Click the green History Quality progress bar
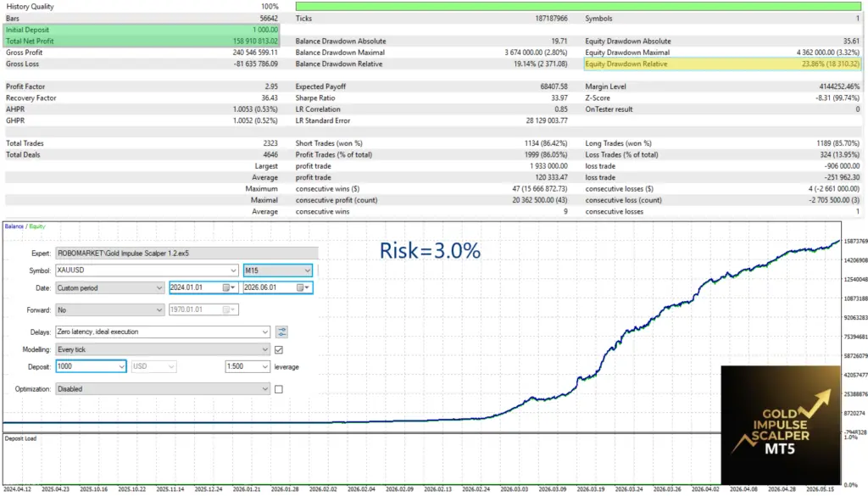 pyautogui.click(x=578, y=7)
